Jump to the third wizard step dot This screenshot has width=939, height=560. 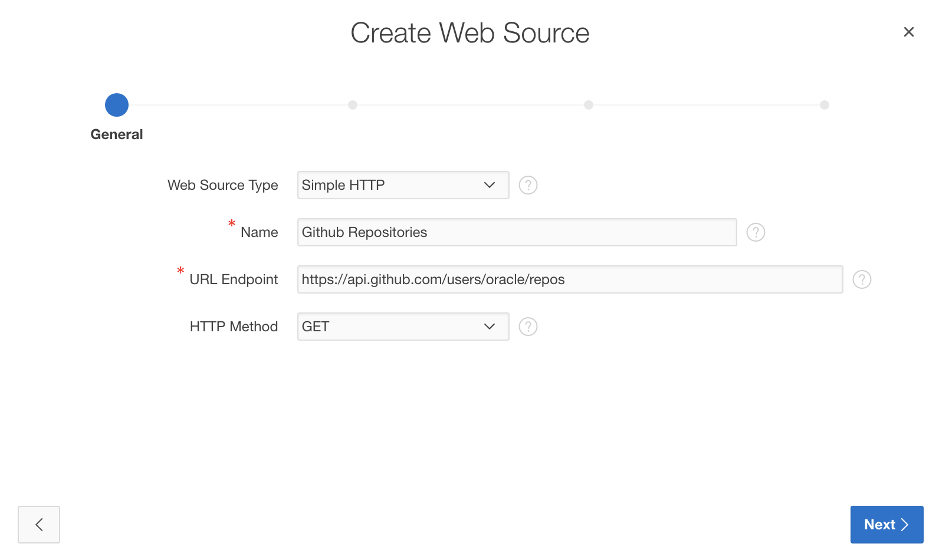point(589,105)
